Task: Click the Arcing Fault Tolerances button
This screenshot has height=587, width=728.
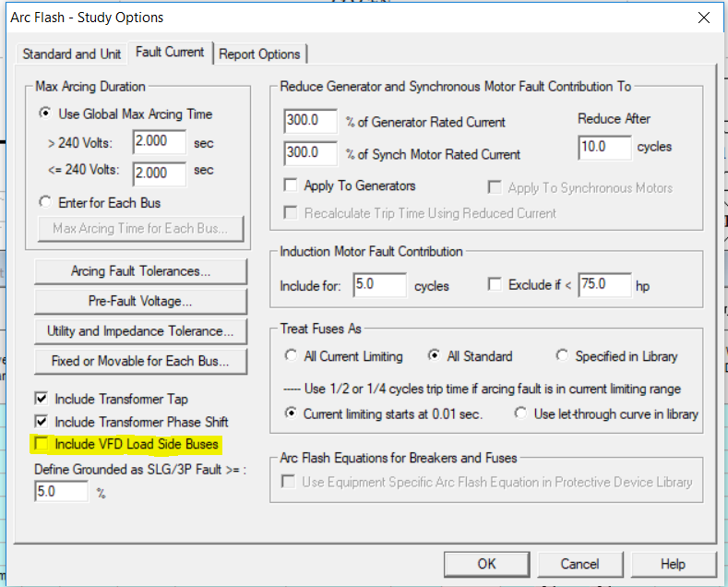Action: point(140,271)
